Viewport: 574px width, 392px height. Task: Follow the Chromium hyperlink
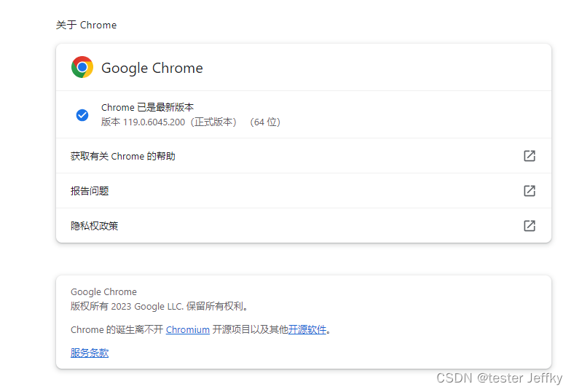188,330
